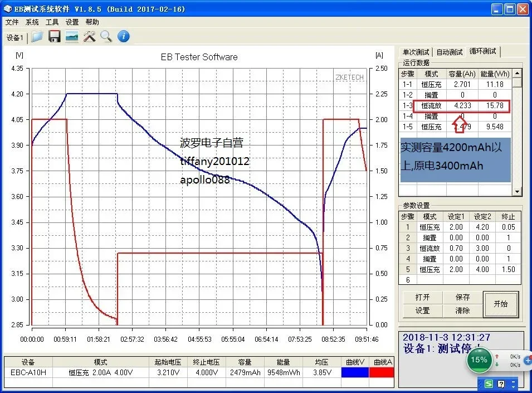Click the 3.85V average voltage cell

coord(321,372)
